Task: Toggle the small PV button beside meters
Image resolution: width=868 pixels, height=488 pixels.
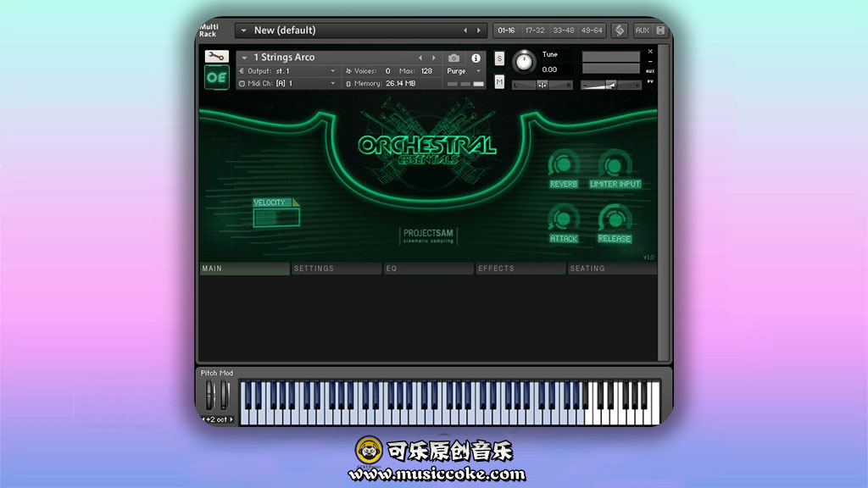Action: point(650,81)
